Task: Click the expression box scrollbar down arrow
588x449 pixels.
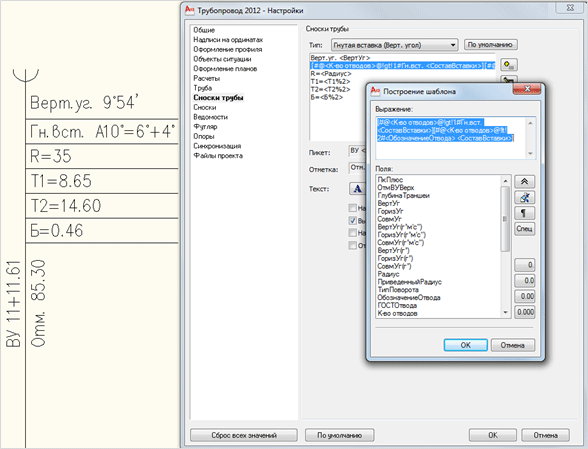Action: (x=530, y=153)
